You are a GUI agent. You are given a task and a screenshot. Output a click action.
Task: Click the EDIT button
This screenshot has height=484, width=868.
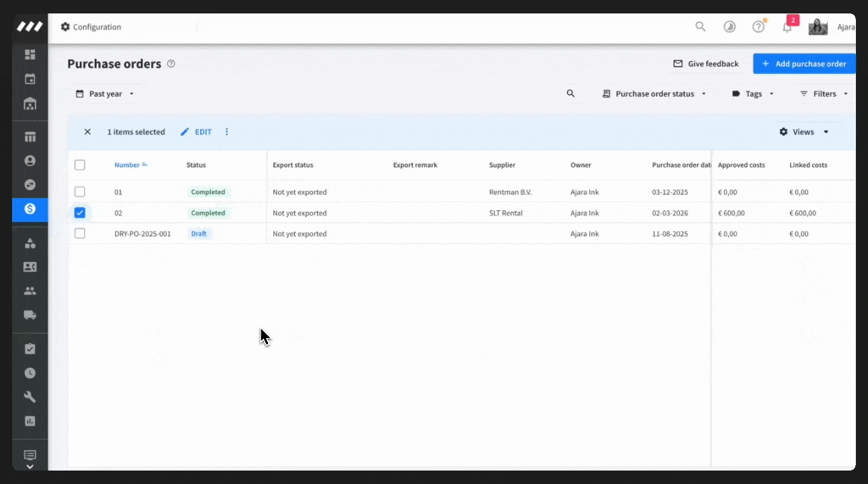pyautogui.click(x=196, y=132)
